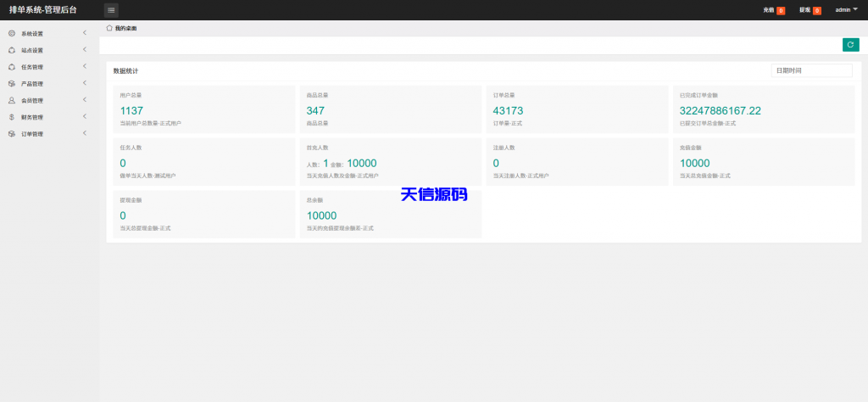
Task: Click the green refresh icon button
Action: point(850,45)
